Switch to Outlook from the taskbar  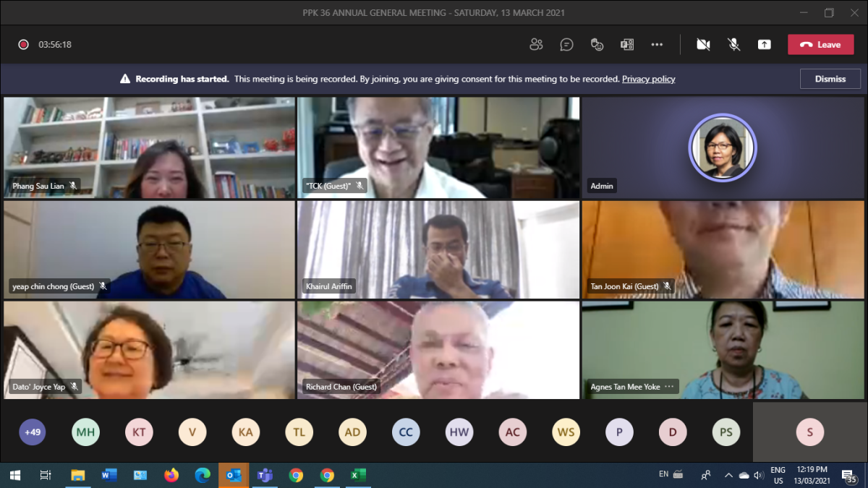pyautogui.click(x=234, y=475)
